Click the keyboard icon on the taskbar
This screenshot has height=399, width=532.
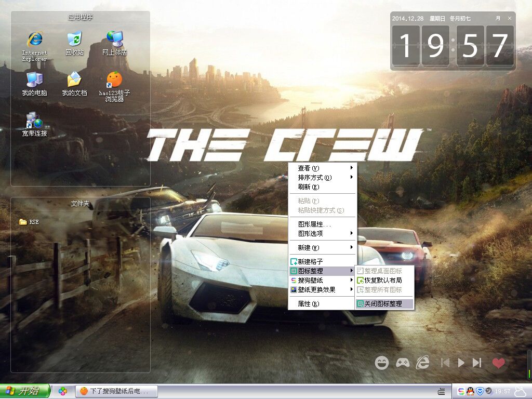(442, 392)
